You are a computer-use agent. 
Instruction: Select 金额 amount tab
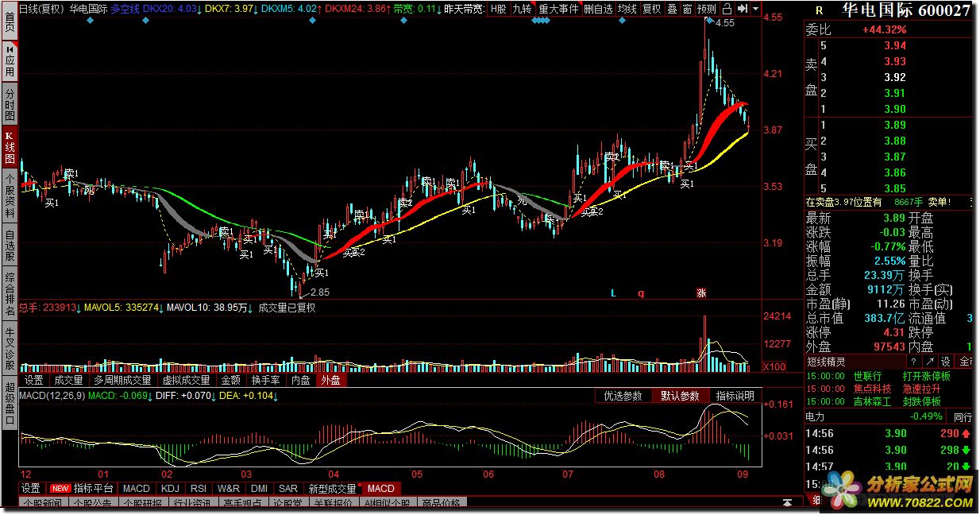(231, 380)
